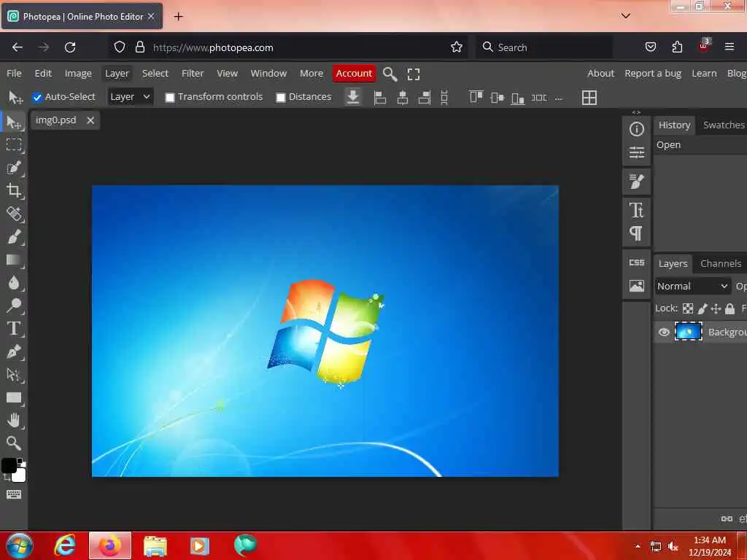Select the Dodge tool
This screenshot has width=747, height=560.
click(14, 306)
